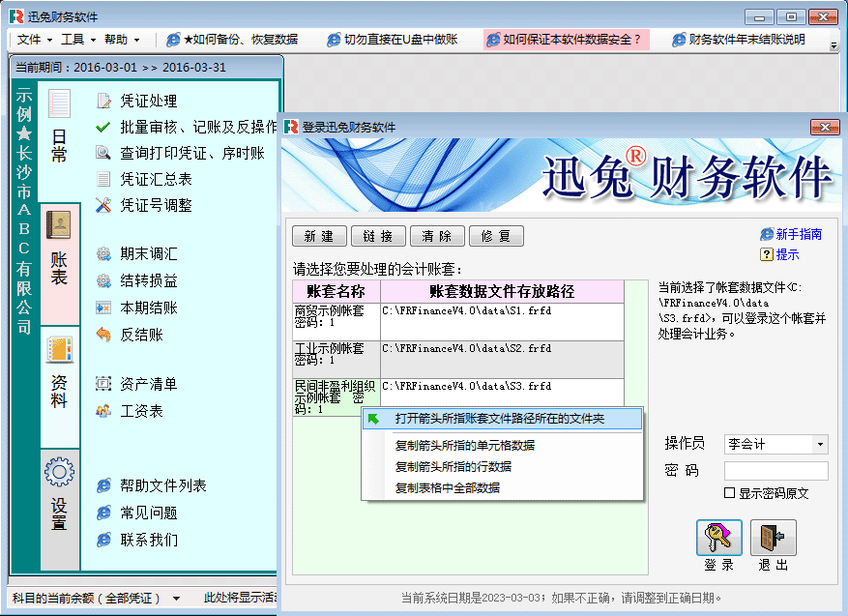Click the 资产清单 icon
Viewport: 848px width, 616px height.
coord(103,384)
